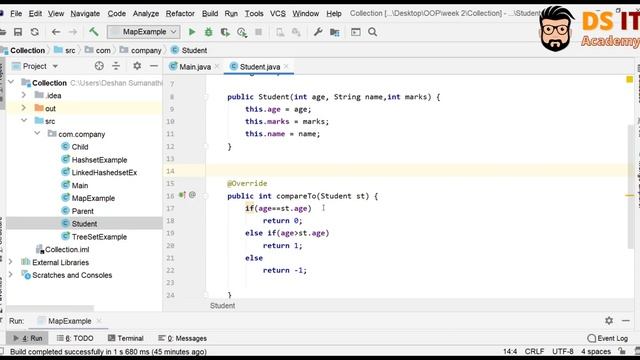Click the Profiler run icon
The height and width of the screenshot is (360, 640).
242,32
